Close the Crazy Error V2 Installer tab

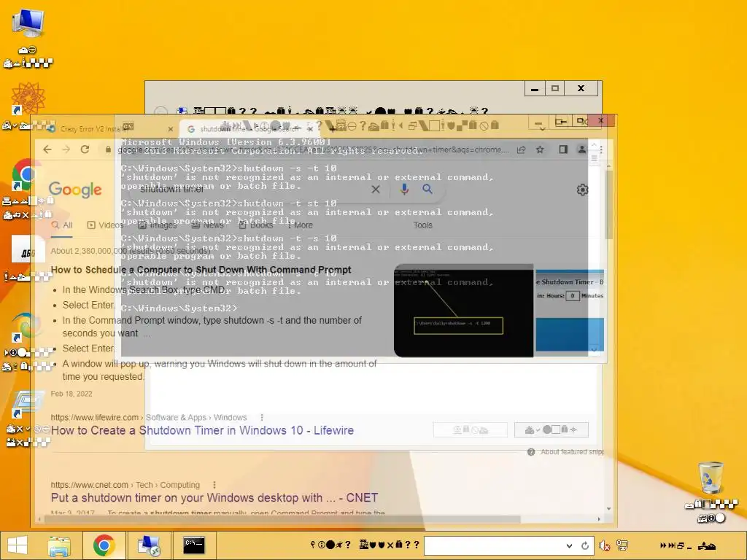click(171, 129)
